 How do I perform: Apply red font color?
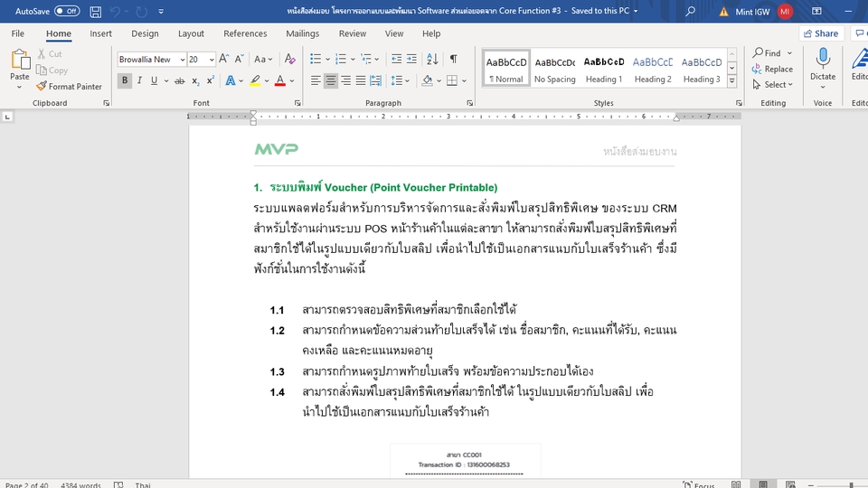(x=280, y=80)
